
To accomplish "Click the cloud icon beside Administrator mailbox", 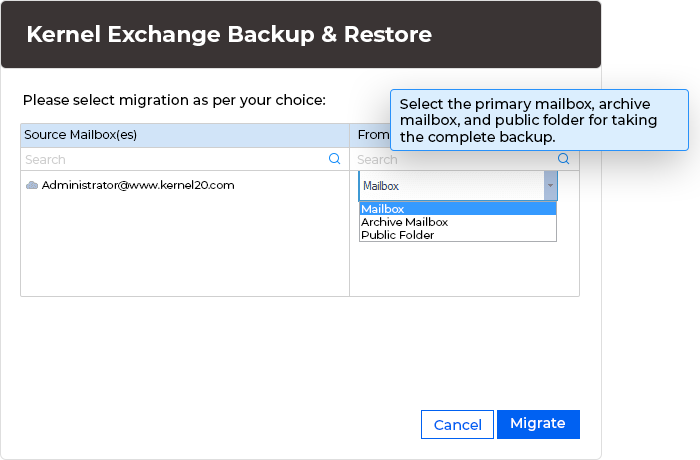I will [x=32, y=185].
